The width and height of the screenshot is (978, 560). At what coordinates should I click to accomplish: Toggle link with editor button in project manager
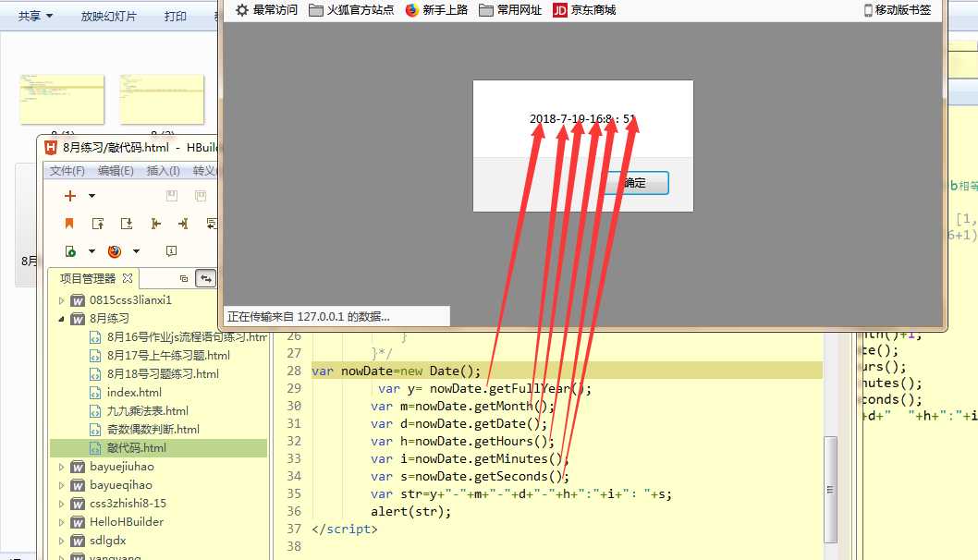click(205, 279)
